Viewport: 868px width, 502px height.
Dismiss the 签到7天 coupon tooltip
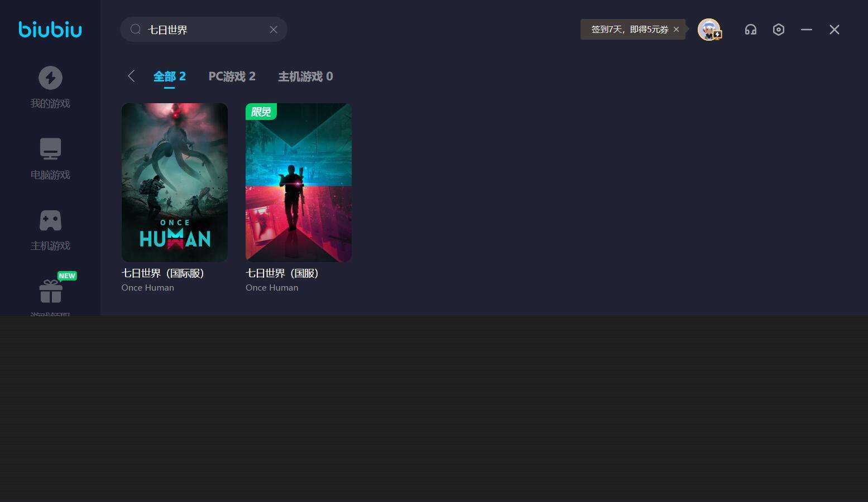[676, 30]
